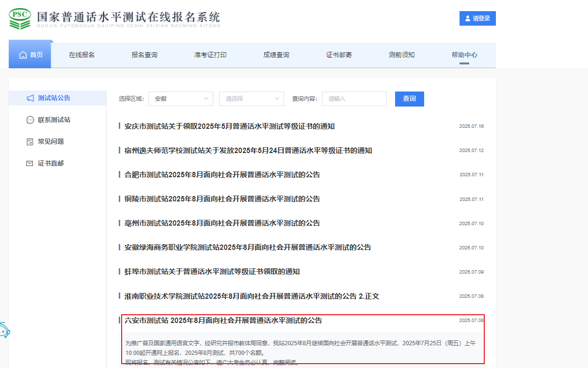Open the 合肥市测试站 August announcement
This screenshot has width=588, height=368.
click(222, 175)
